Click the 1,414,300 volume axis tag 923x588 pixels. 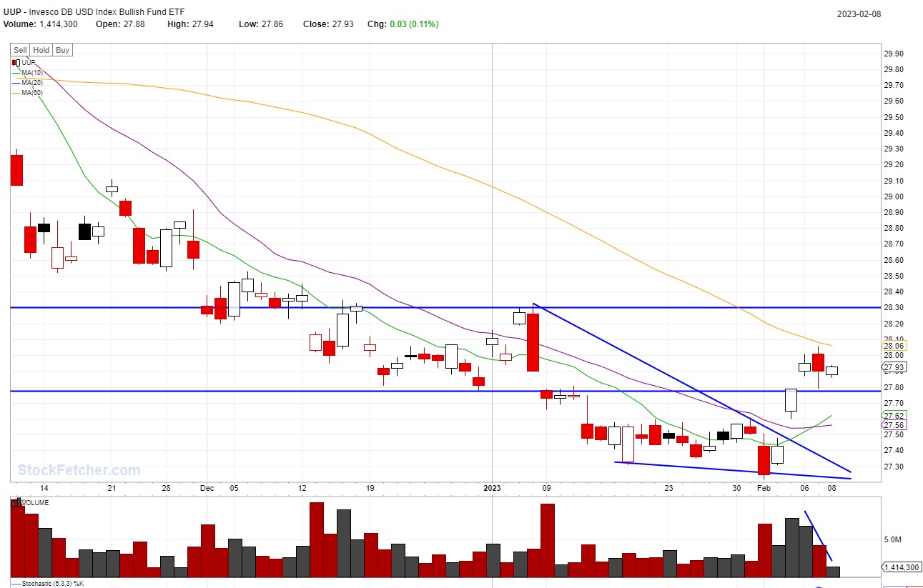(x=901, y=567)
